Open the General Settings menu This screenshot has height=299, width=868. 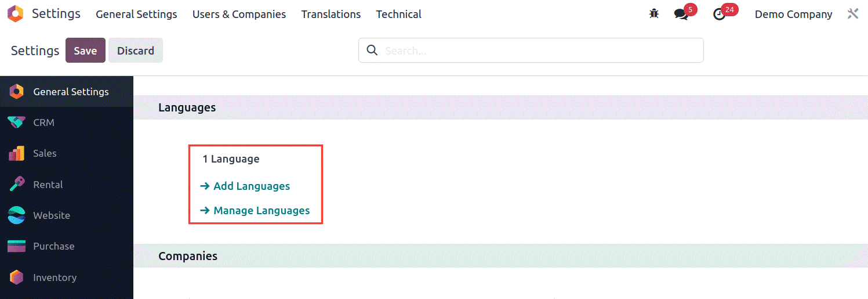tap(136, 14)
